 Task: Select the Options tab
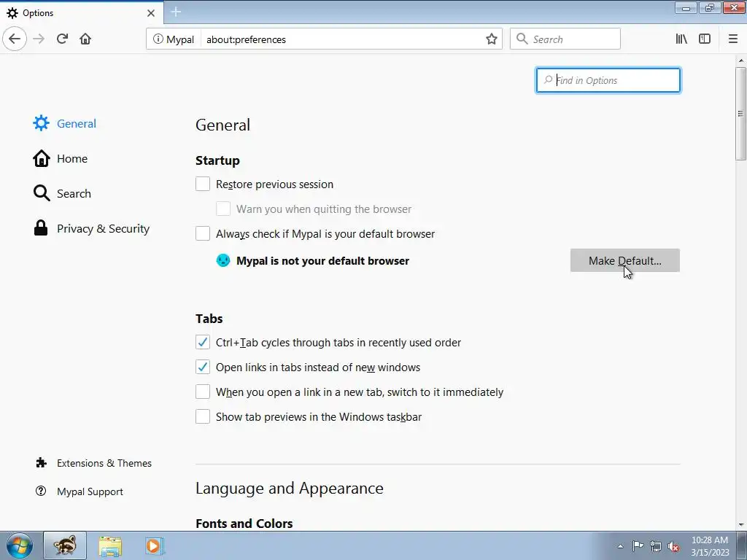pos(82,13)
